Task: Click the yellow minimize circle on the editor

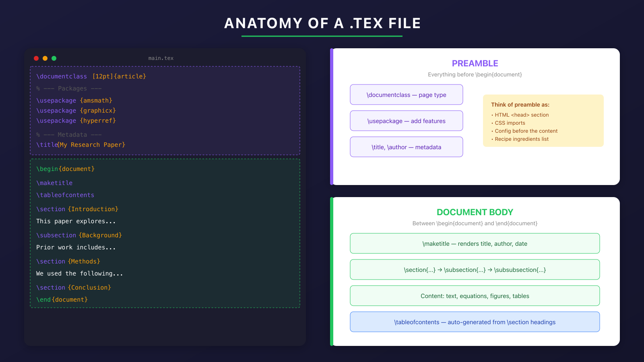Action: click(x=45, y=58)
